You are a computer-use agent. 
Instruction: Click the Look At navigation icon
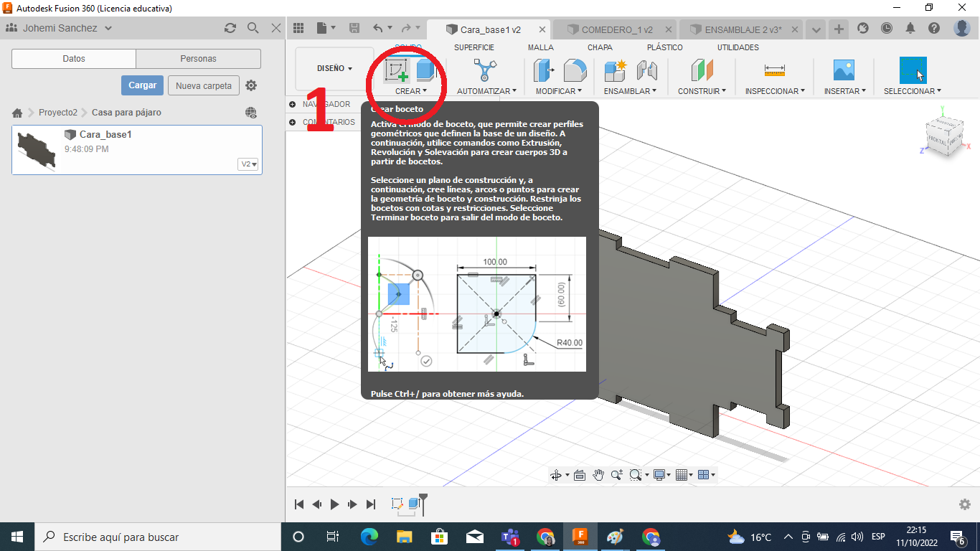(580, 475)
